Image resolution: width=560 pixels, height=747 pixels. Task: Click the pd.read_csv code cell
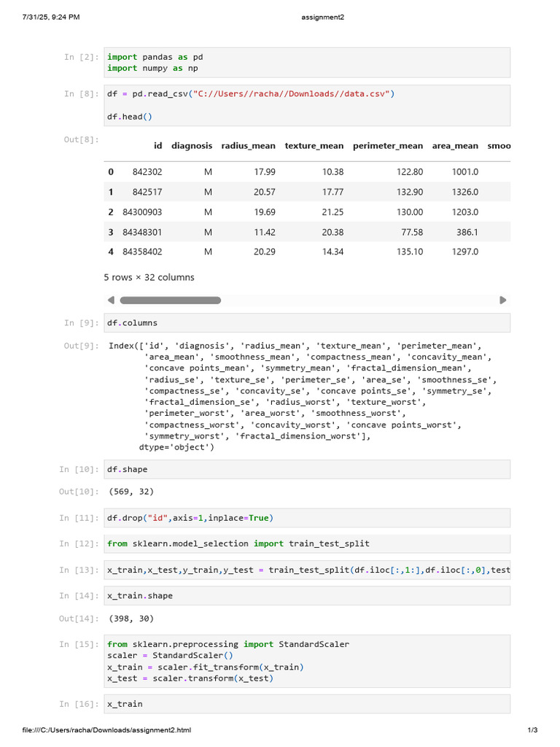pyautogui.click(x=307, y=105)
